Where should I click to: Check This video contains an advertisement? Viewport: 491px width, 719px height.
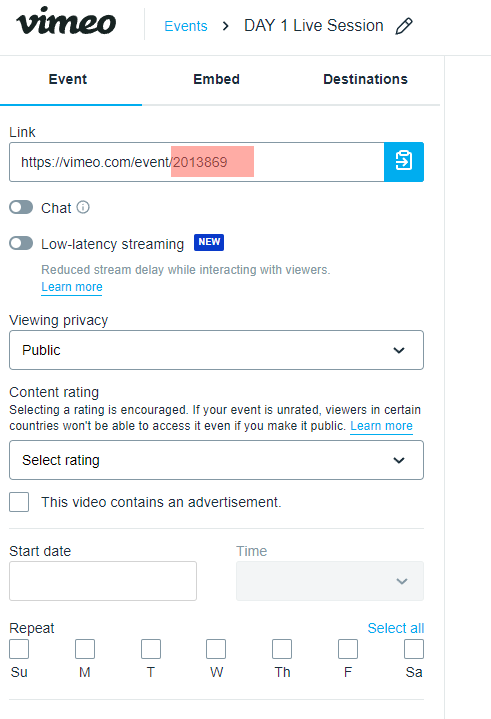19,502
